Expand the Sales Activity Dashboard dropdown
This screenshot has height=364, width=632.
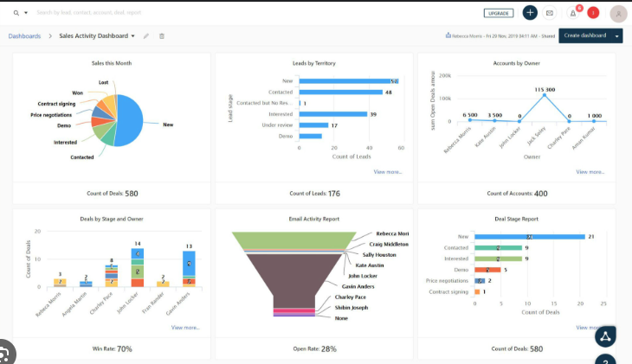132,36
